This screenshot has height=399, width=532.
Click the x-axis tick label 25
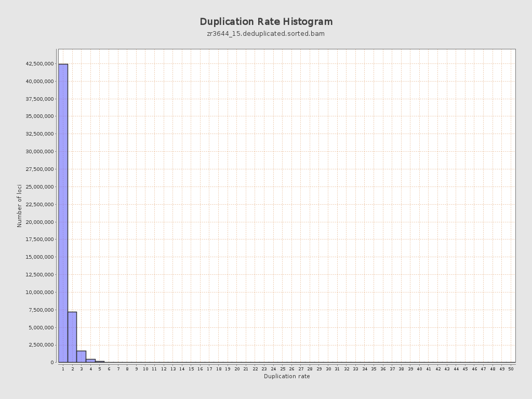click(283, 369)
